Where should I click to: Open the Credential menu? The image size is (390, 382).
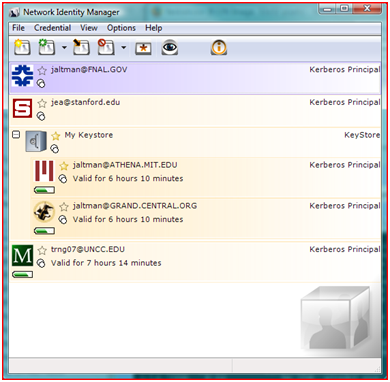(52, 28)
